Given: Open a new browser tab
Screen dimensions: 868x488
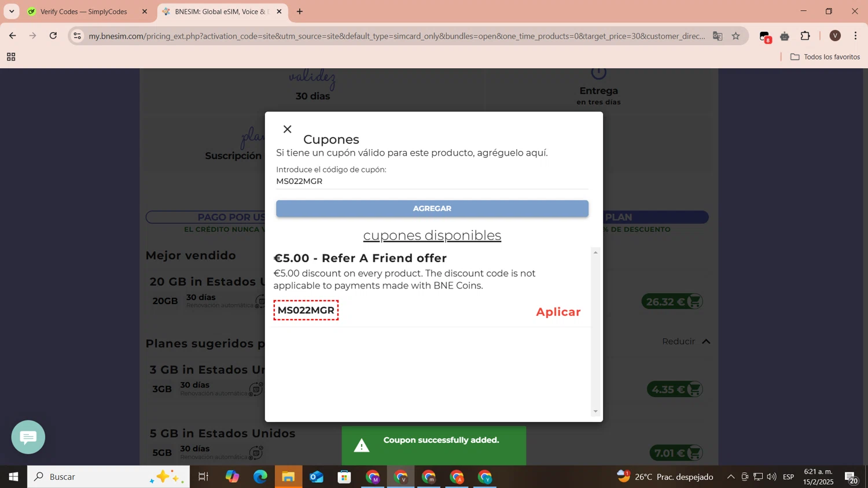Looking at the screenshot, I should pyautogui.click(x=300, y=12).
